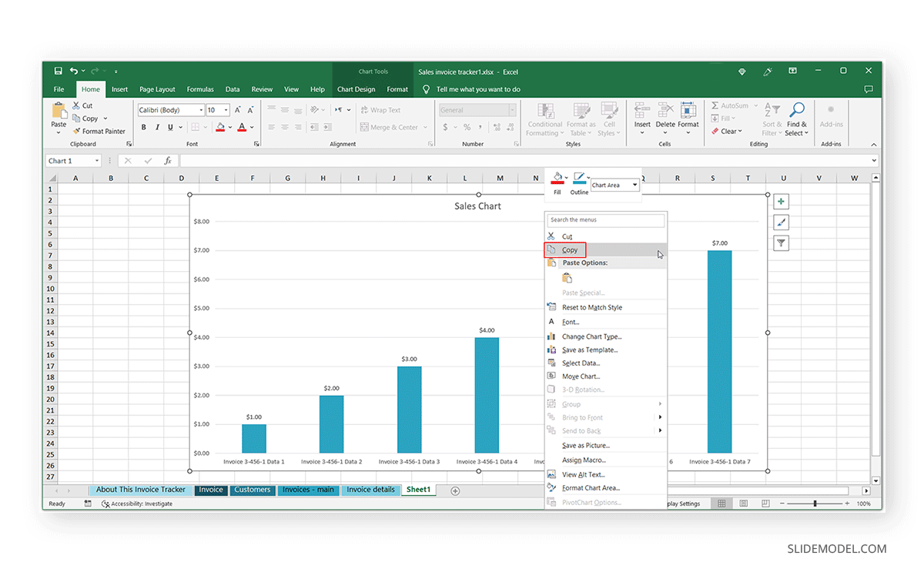Viewport: 924px width, 572px height.
Task: Open the Chart Area dropdown
Action: click(x=614, y=185)
